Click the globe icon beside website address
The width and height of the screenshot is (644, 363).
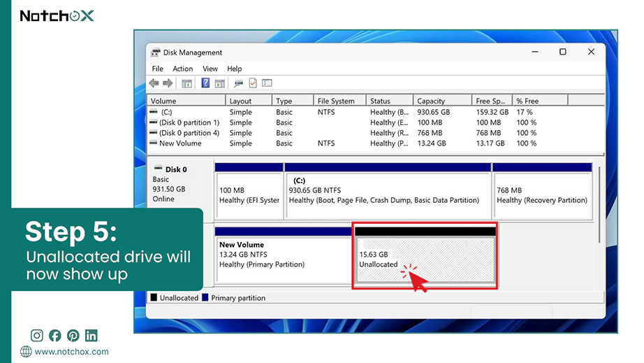pos(26,352)
